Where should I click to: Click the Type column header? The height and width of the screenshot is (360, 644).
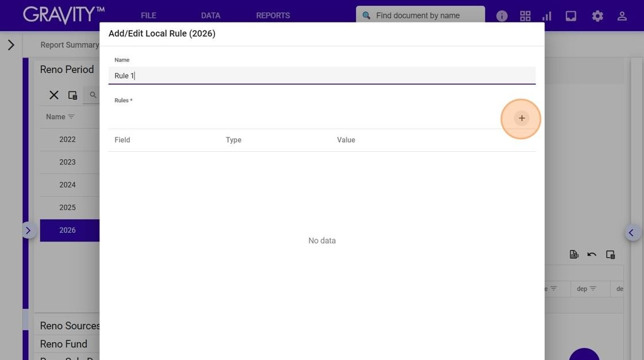[233, 140]
